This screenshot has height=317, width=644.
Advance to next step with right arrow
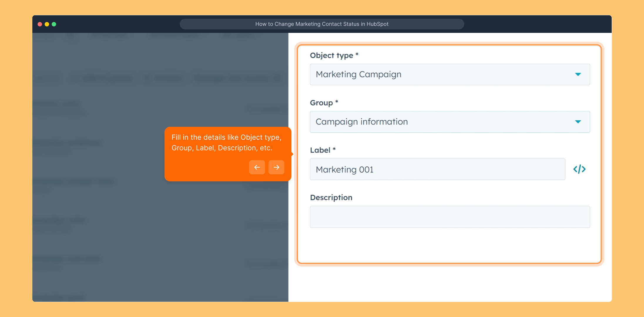[276, 167]
